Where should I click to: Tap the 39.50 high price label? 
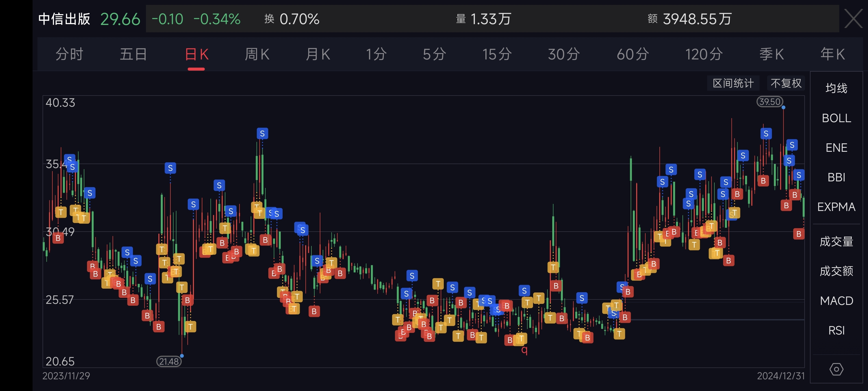(770, 102)
